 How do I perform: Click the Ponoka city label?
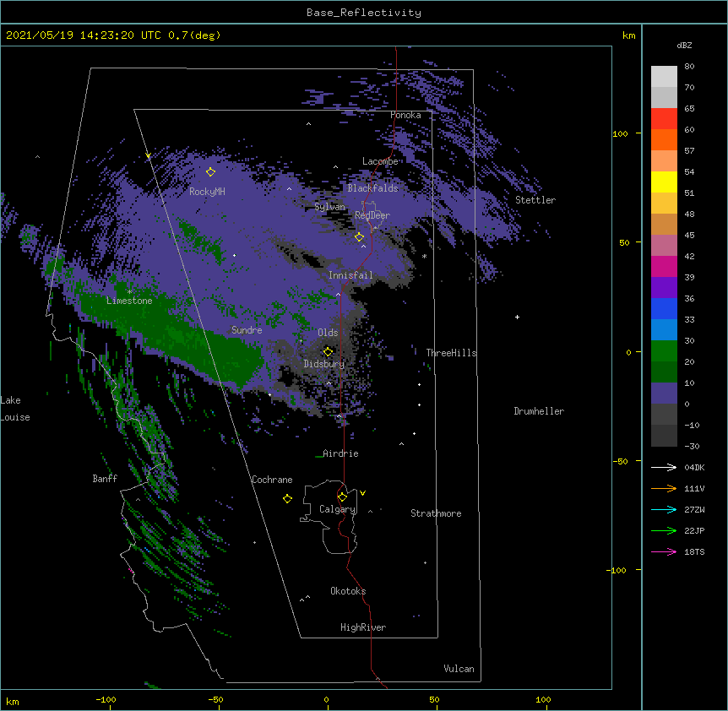[405, 115]
